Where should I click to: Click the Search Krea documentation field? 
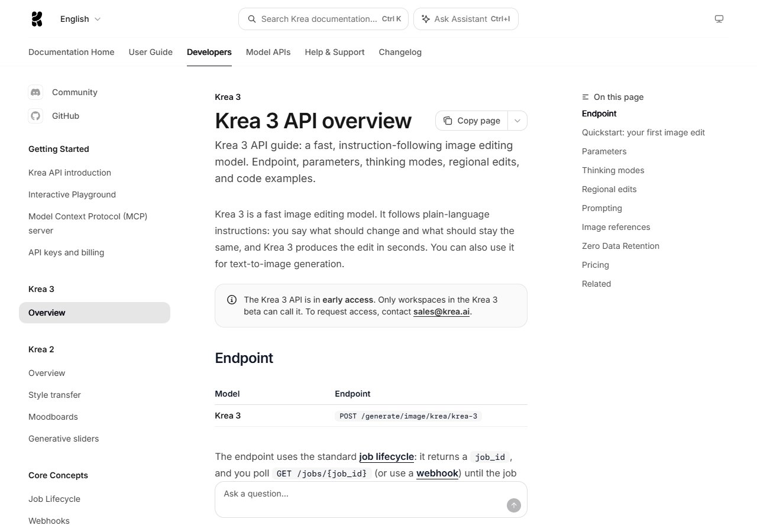(323, 19)
